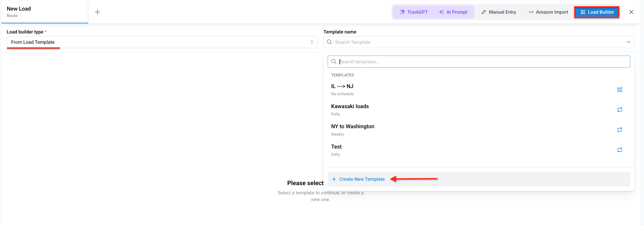
Task: Click the Load Builder button
Action: [597, 12]
